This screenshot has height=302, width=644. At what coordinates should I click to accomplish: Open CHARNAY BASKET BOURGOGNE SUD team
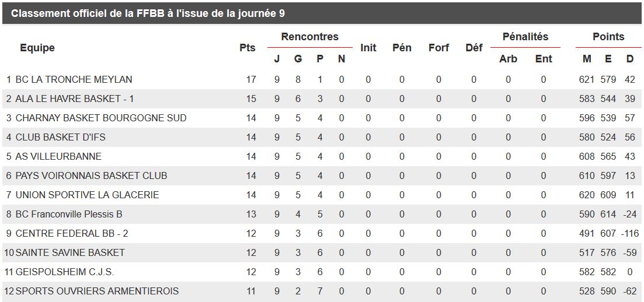point(101,118)
